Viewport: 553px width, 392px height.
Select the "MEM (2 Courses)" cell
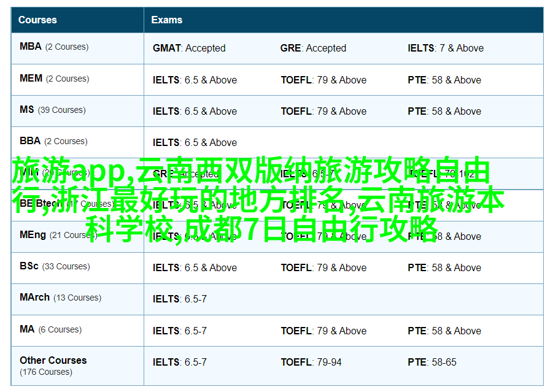point(77,80)
